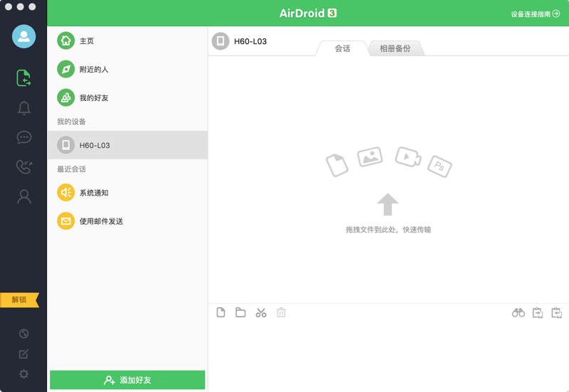Open the SMS messages chat icon
569x392 pixels.
[24, 137]
